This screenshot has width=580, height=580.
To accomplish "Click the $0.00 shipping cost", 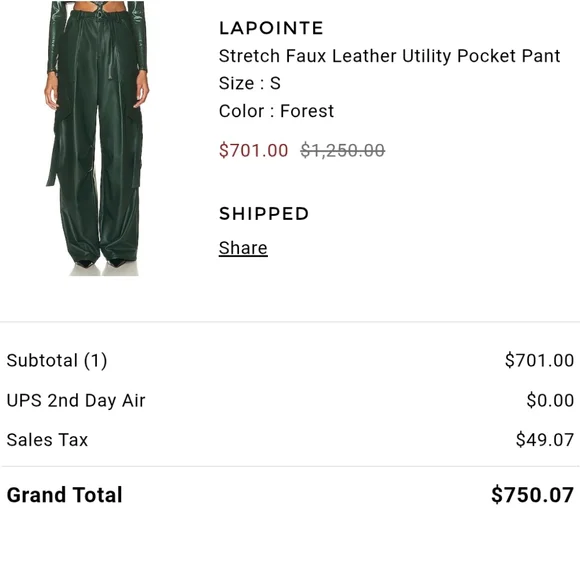I will point(550,401).
